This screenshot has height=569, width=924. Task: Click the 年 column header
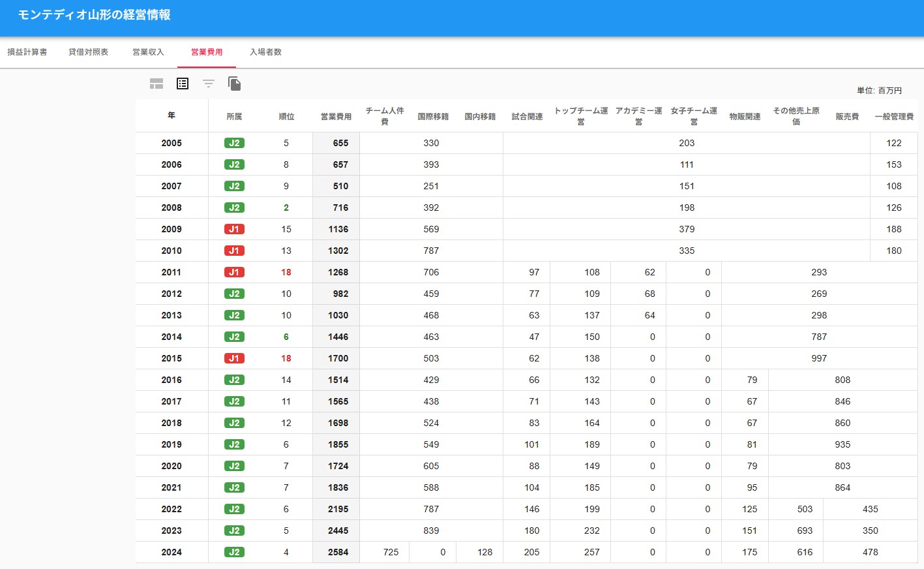pyautogui.click(x=171, y=115)
